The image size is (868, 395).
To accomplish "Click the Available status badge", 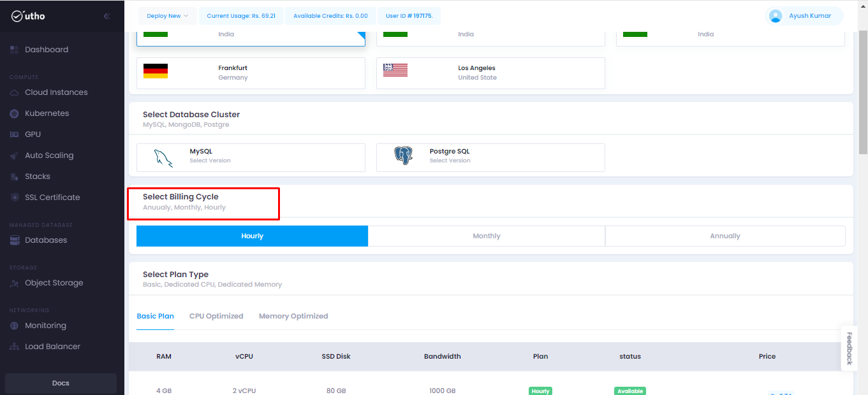I will [x=630, y=391].
